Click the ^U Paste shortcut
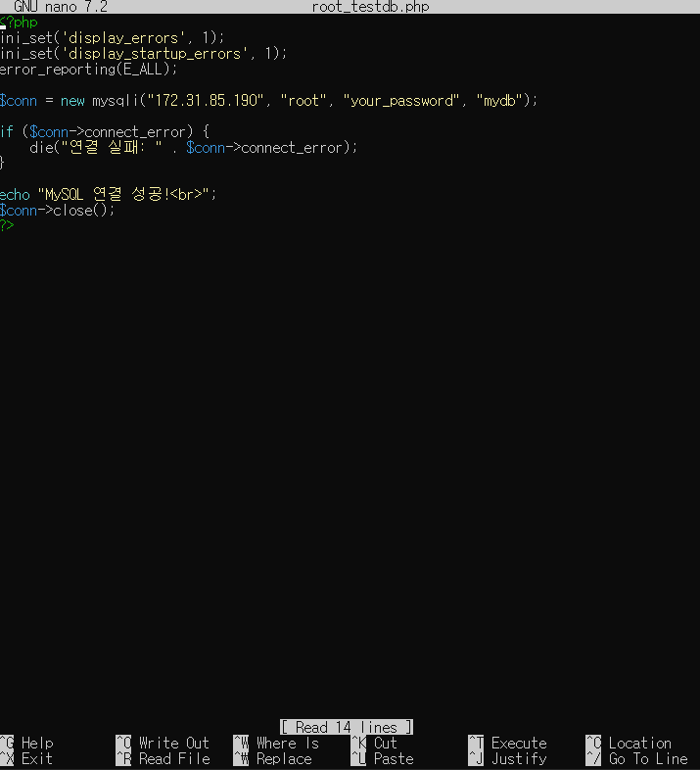 (383, 758)
